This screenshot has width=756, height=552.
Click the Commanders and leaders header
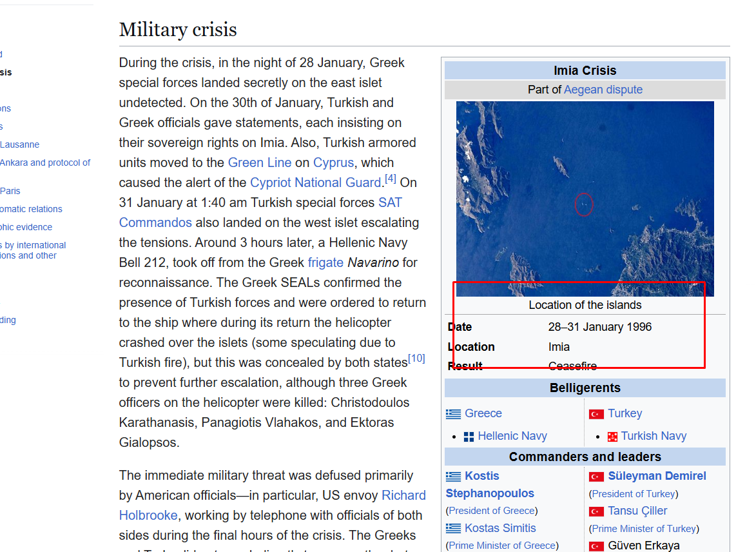click(585, 457)
